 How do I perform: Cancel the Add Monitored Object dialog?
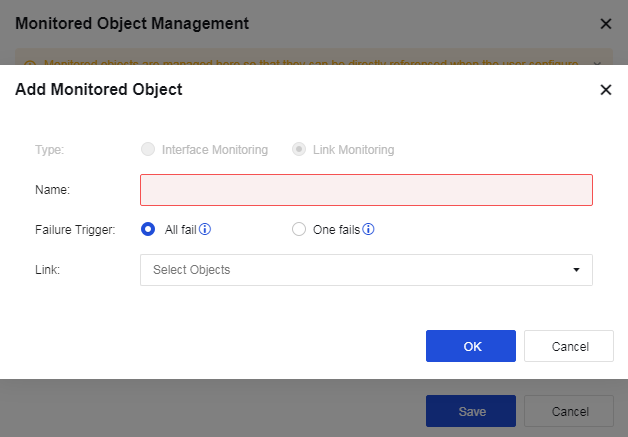[569, 346]
